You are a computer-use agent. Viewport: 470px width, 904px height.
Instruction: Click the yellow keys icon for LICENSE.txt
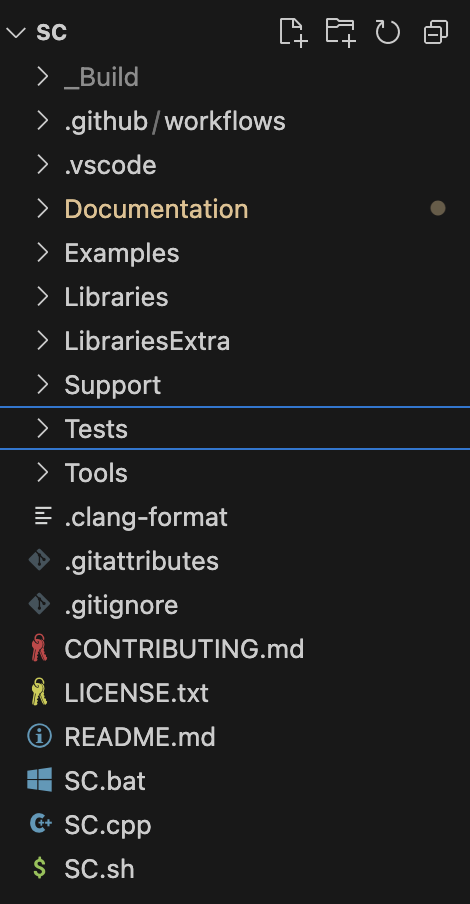[39, 692]
